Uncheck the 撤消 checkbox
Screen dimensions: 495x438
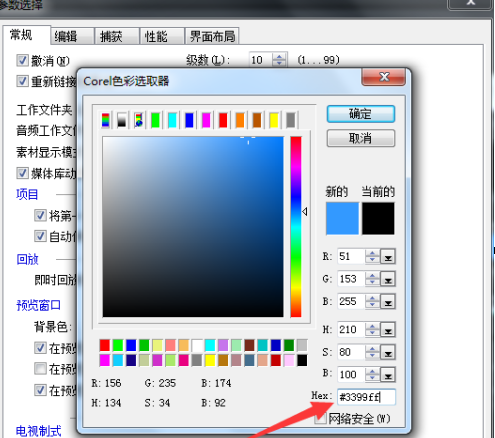coord(22,61)
